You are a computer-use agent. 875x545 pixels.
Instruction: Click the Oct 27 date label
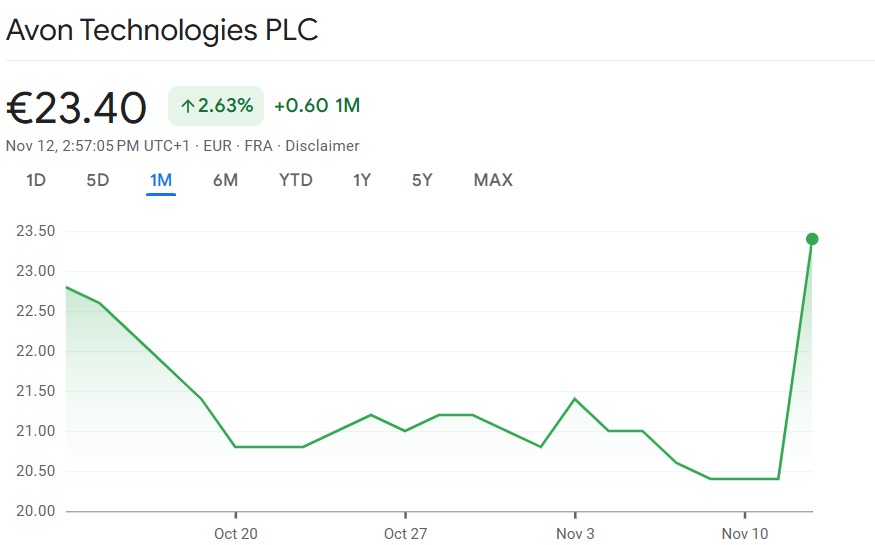[405, 534]
